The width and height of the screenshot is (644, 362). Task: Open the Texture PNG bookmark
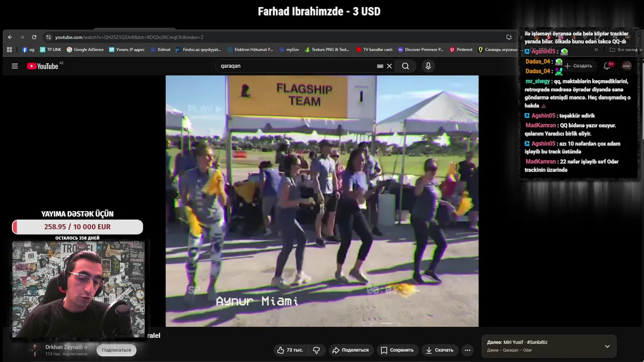click(327, 50)
